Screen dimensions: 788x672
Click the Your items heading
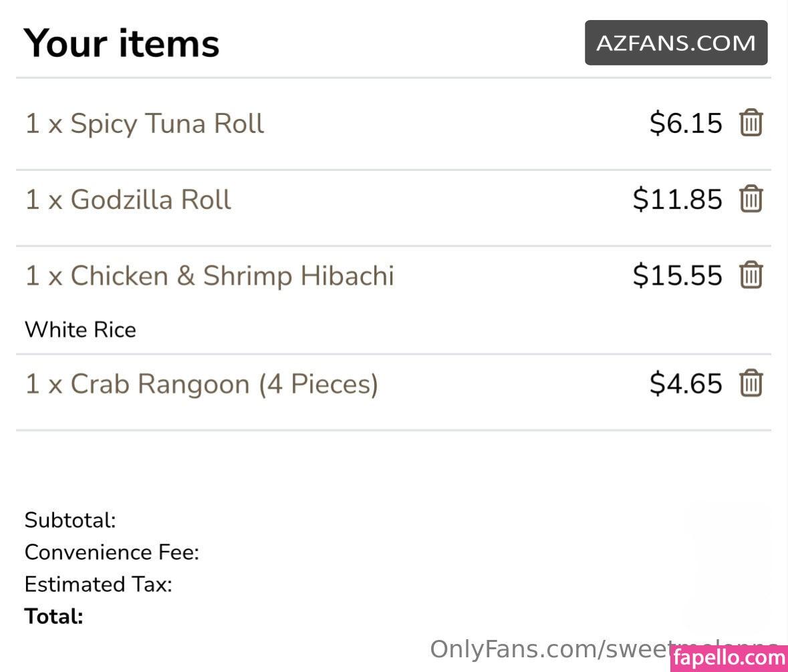tap(121, 43)
